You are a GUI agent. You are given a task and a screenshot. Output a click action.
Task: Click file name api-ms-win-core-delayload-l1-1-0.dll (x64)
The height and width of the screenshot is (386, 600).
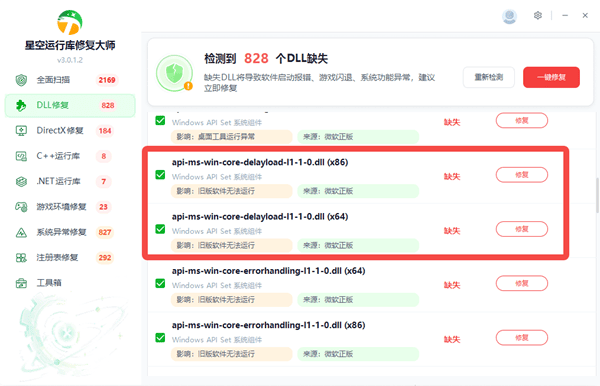pos(260,217)
